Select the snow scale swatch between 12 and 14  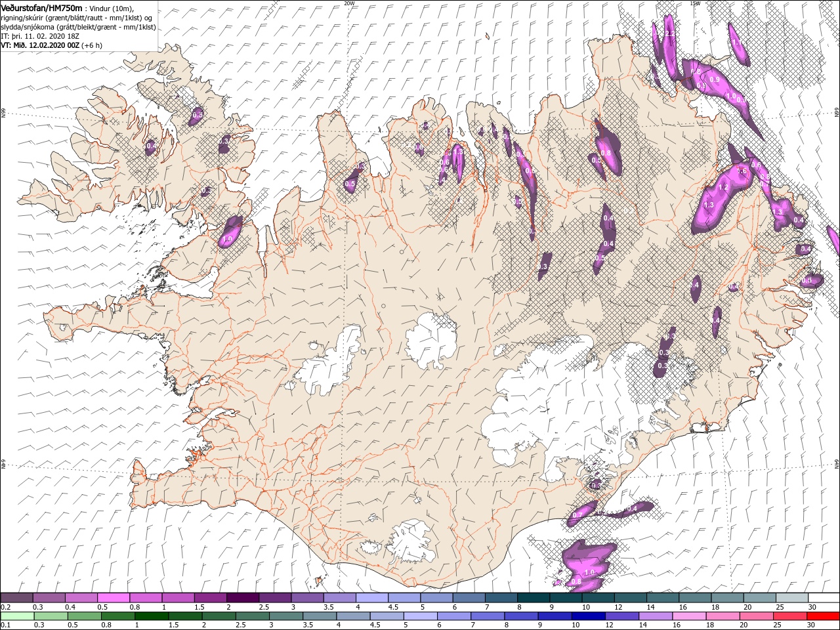pyautogui.click(x=629, y=598)
